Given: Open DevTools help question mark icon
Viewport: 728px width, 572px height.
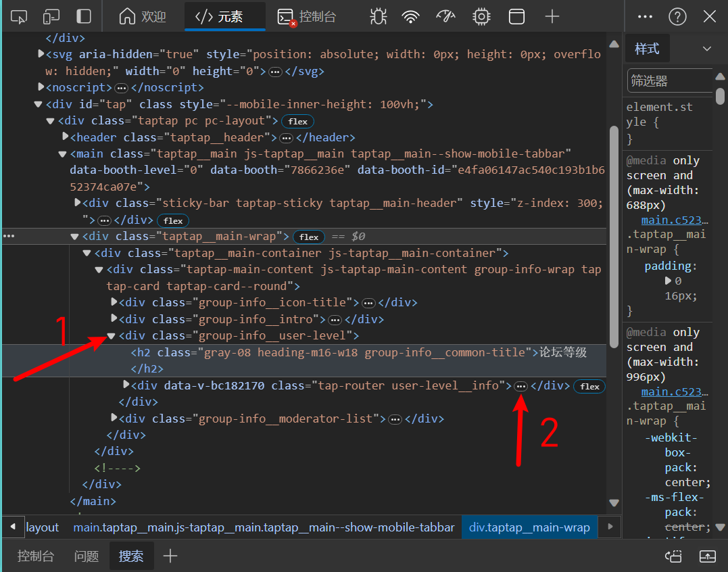Looking at the screenshot, I should point(677,17).
